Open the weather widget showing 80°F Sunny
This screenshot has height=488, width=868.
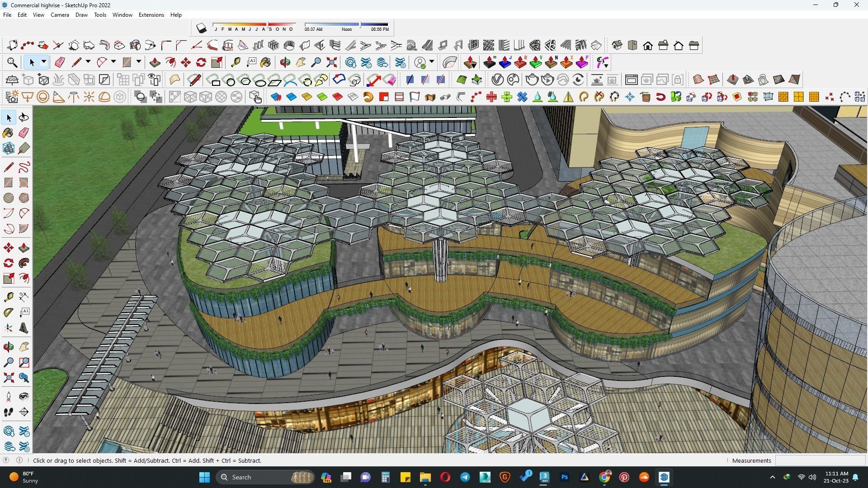point(25,477)
